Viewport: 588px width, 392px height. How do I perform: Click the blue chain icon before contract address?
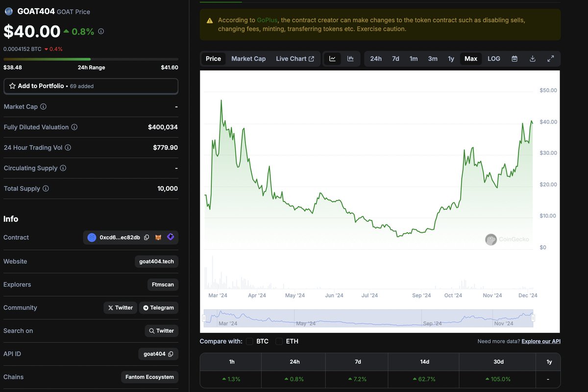pos(92,238)
